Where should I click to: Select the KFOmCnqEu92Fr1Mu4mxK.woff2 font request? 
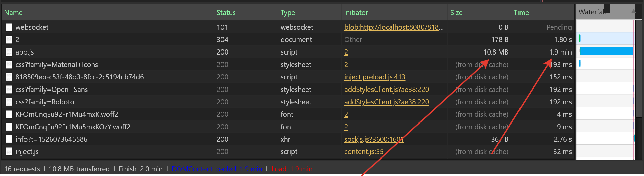tap(67, 114)
